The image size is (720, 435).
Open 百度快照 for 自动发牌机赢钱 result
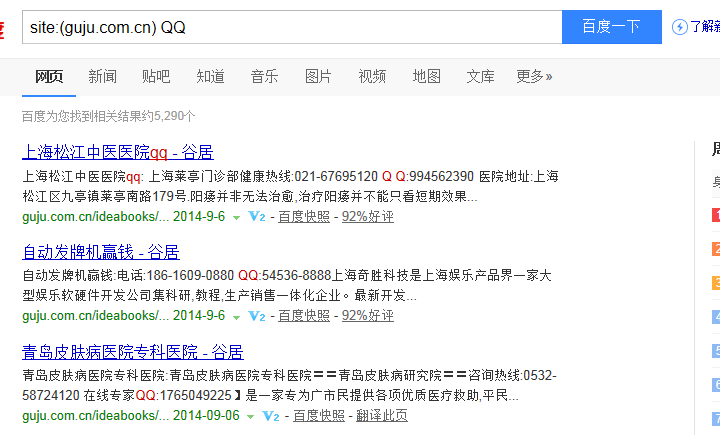pyautogui.click(x=304, y=316)
